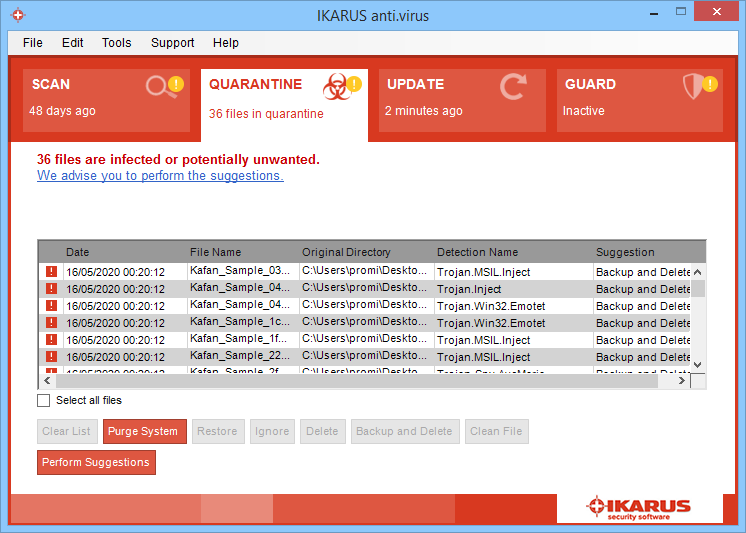Click the Clear List button
This screenshot has height=533, width=746.
pos(67,431)
